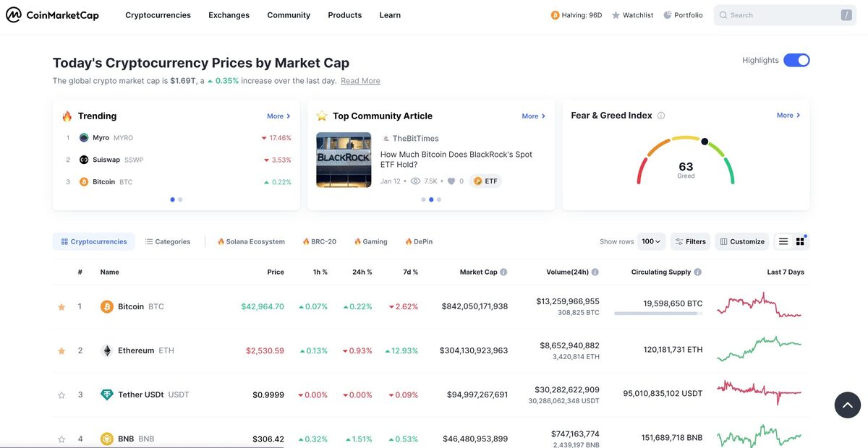Click the scroll-to-top arrow button
The height and width of the screenshot is (448, 868).
coord(848,405)
